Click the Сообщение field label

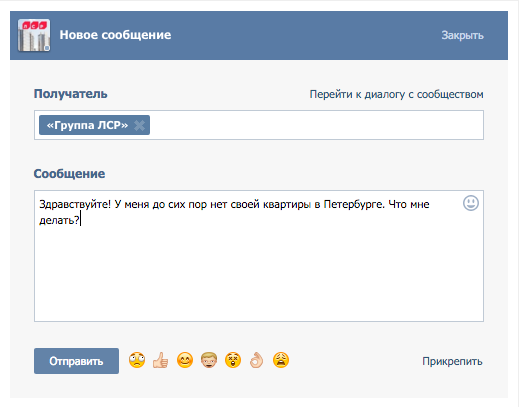click(69, 174)
